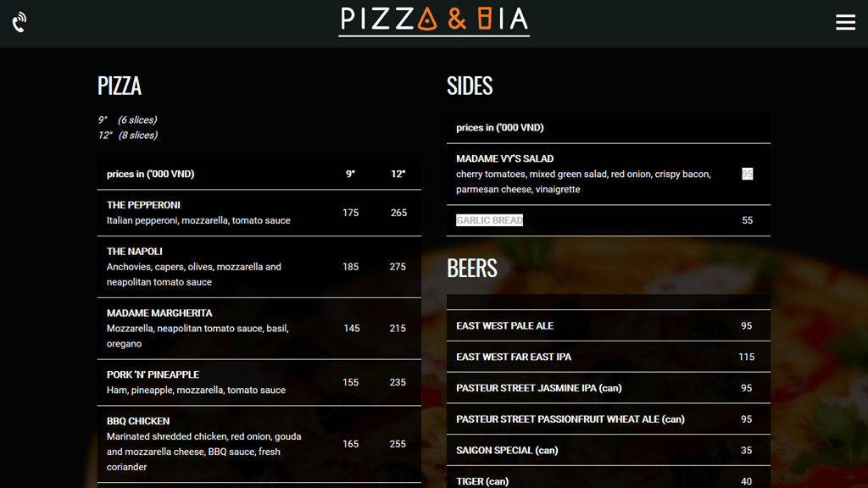Click the highlighted Garlic Bread text

[x=489, y=220]
